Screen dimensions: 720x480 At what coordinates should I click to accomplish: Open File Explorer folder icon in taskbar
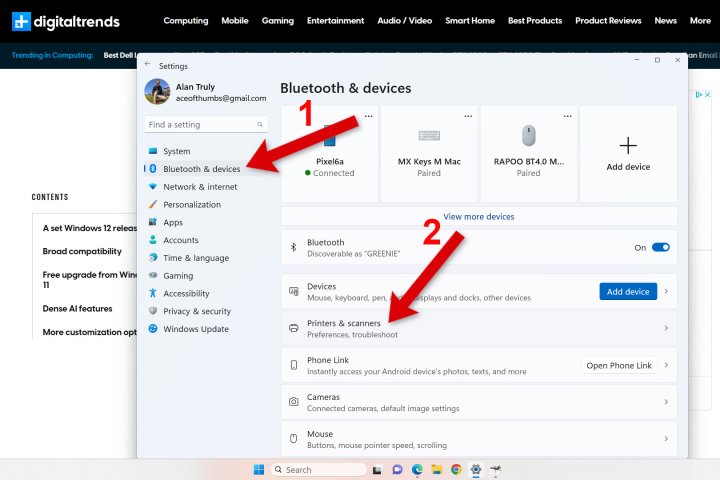click(x=436, y=469)
